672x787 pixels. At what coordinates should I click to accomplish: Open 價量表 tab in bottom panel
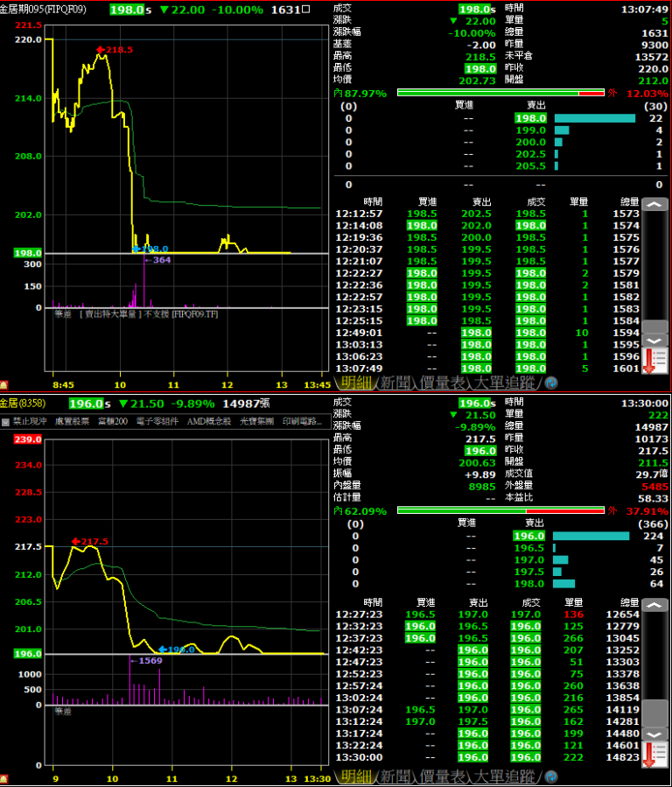click(443, 777)
